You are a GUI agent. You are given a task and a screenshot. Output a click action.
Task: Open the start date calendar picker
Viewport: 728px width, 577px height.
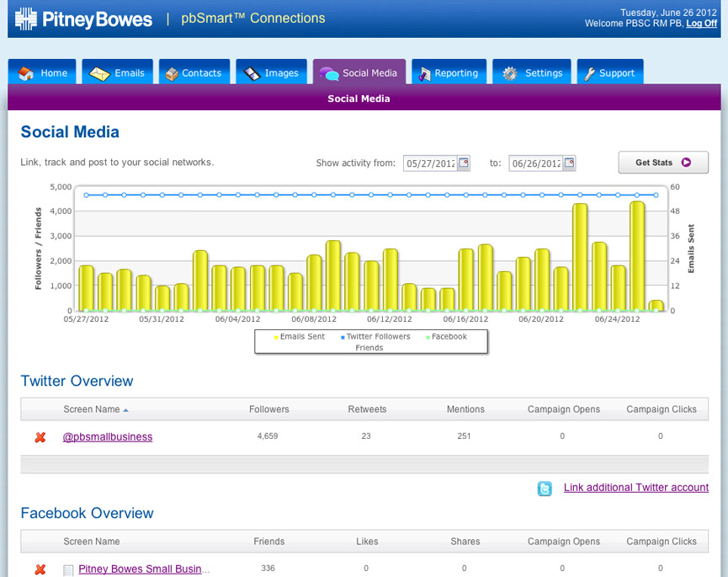coord(464,163)
